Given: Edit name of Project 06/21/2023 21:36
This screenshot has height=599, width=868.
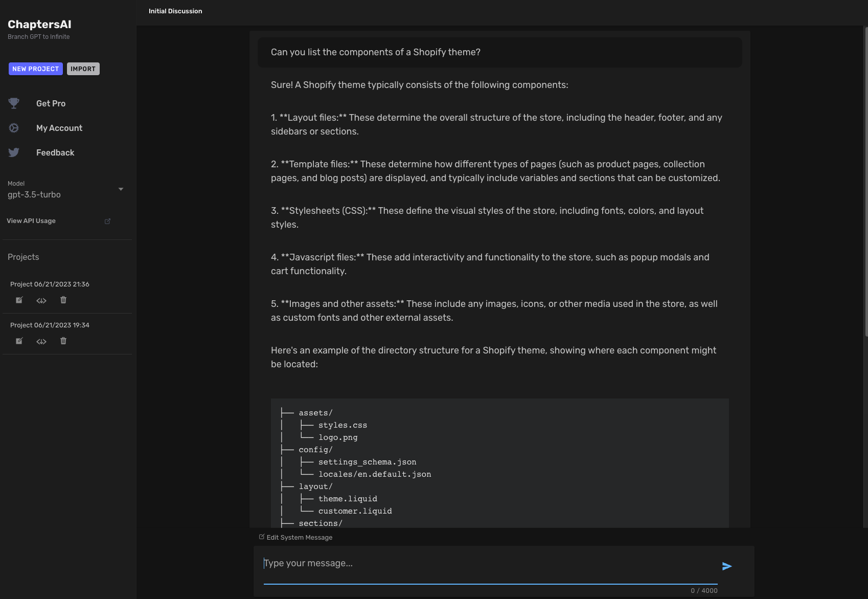Looking at the screenshot, I should 19,300.
